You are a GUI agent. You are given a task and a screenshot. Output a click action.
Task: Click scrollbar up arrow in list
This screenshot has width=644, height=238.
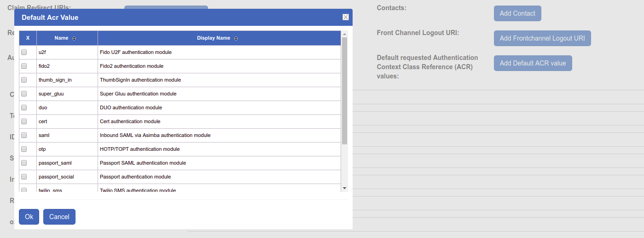click(344, 34)
